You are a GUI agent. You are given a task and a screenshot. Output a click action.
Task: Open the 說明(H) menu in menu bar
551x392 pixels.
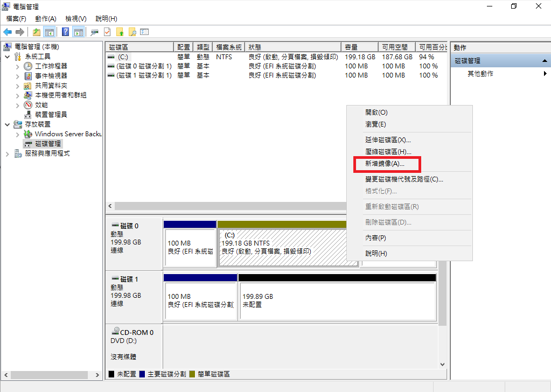pos(107,19)
